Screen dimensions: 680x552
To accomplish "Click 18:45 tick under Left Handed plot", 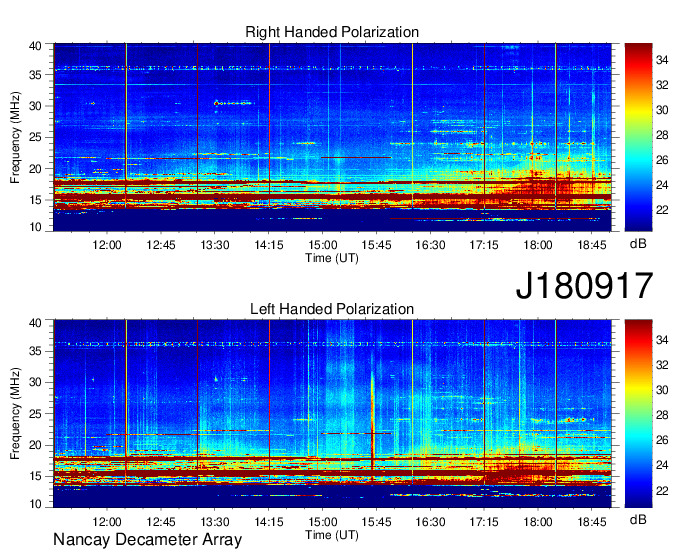I will click(592, 522).
